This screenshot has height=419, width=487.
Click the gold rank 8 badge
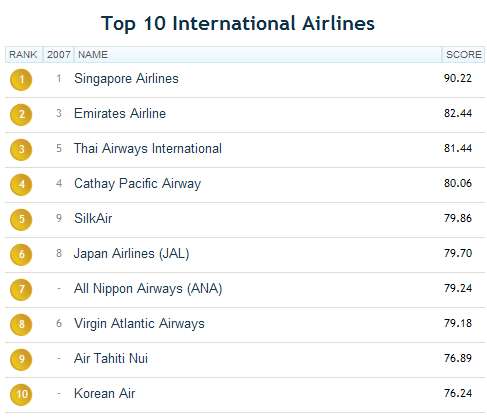21,325
